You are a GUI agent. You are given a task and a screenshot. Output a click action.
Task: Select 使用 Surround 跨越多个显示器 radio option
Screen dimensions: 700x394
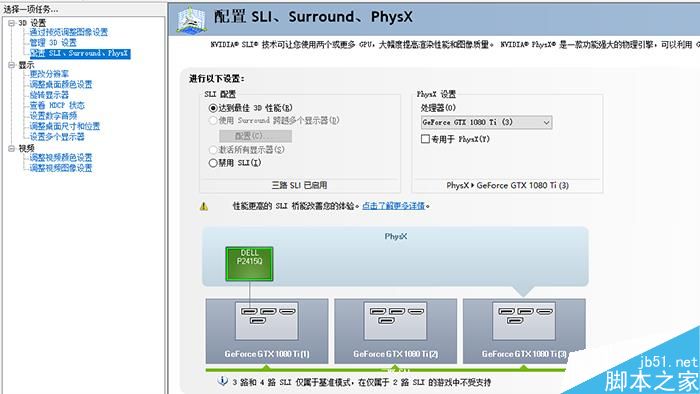[x=213, y=120]
